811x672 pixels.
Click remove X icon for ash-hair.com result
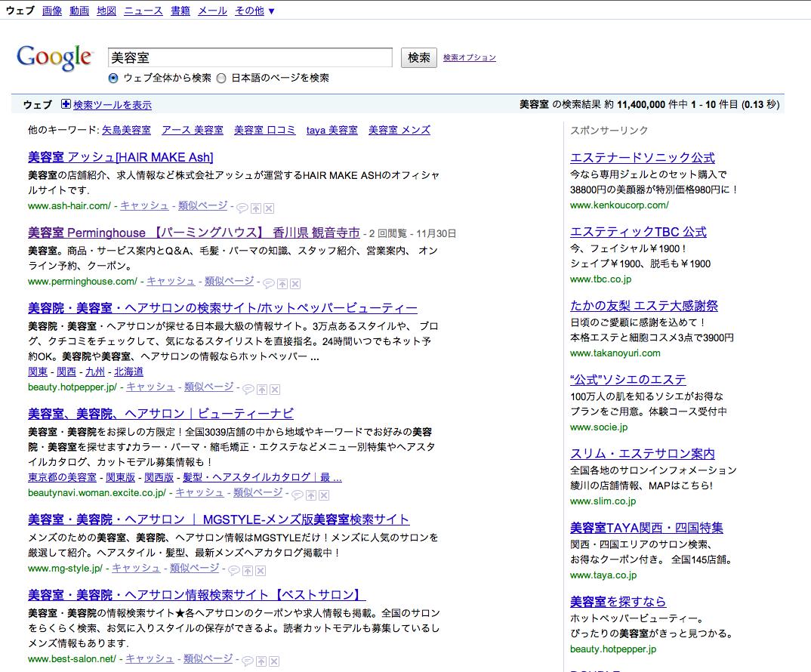(x=269, y=208)
